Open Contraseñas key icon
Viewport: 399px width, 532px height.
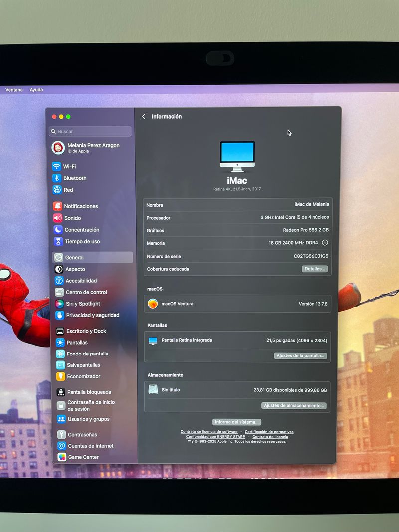61,435
